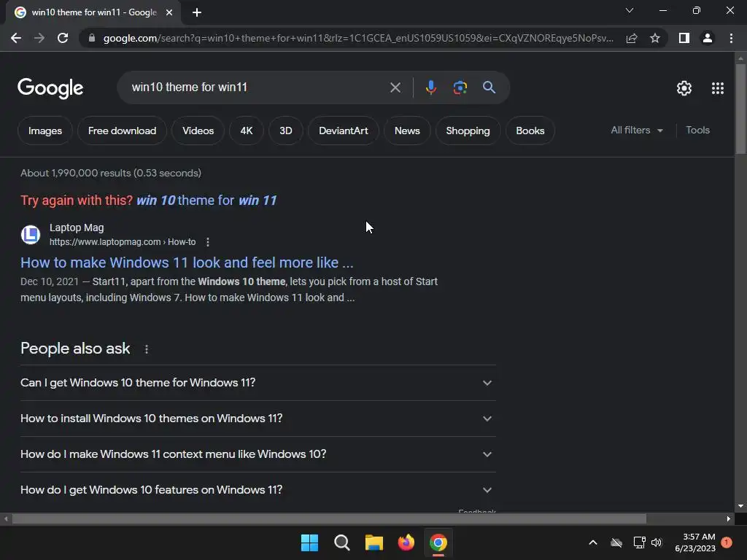This screenshot has width=747, height=560.
Task: Close the win10 theme search tab
Action: coord(169,12)
